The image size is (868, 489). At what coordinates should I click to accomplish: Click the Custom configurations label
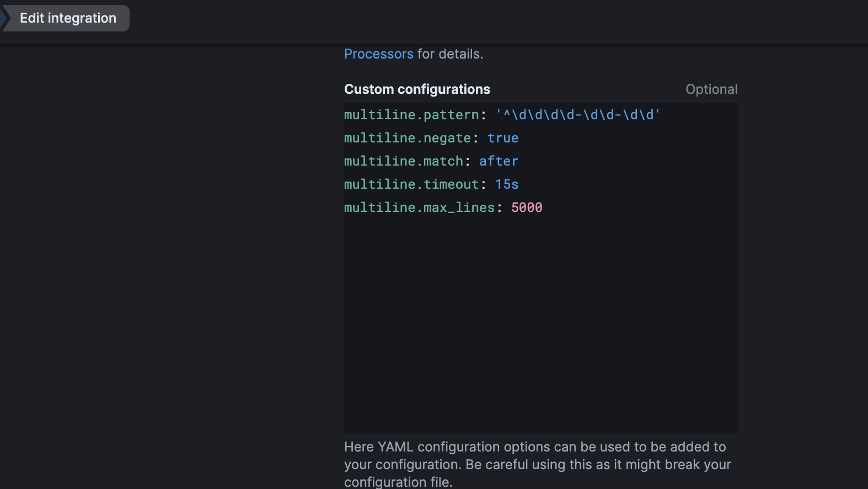tap(417, 89)
